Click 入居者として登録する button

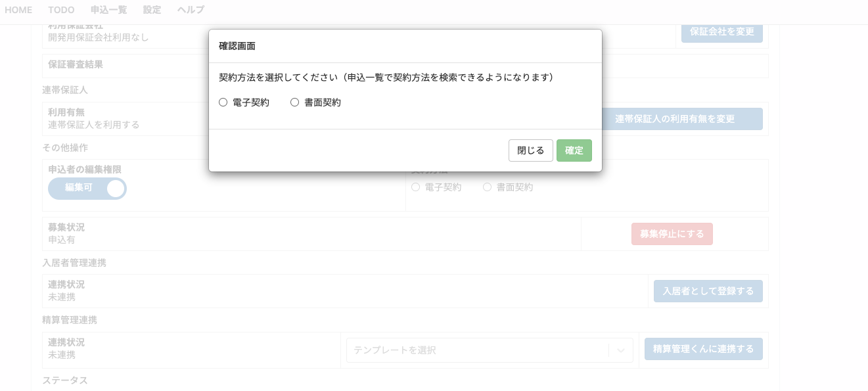[708, 291]
